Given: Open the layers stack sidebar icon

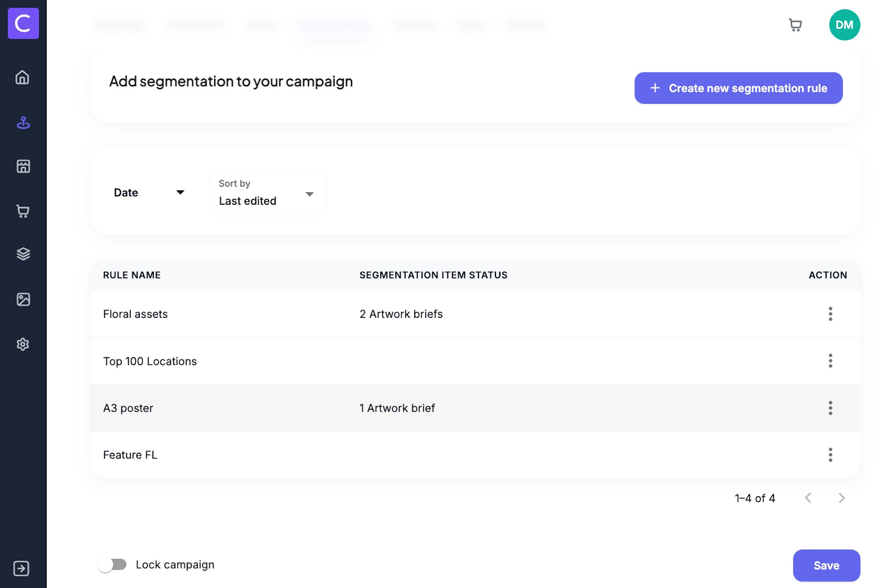Looking at the screenshot, I should tap(23, 254).
